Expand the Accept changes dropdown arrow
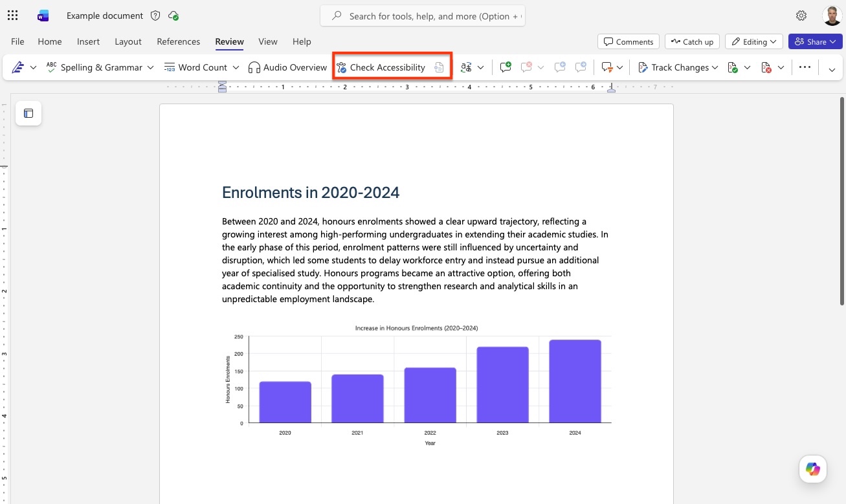 [x=747, y=67]
